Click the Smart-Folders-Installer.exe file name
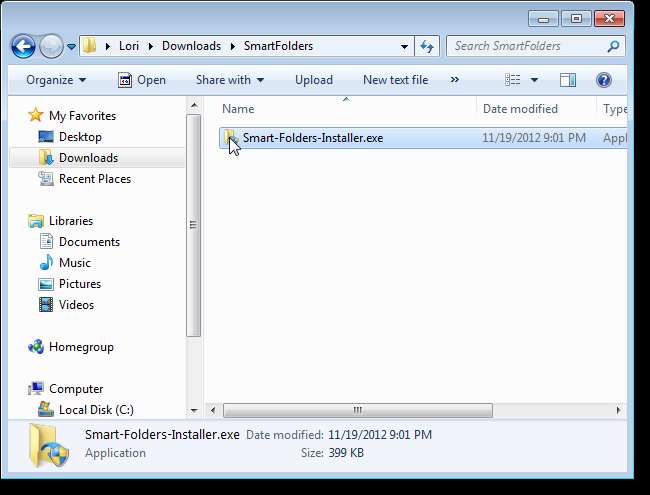 pyautogui.click(x=313, y=138)
